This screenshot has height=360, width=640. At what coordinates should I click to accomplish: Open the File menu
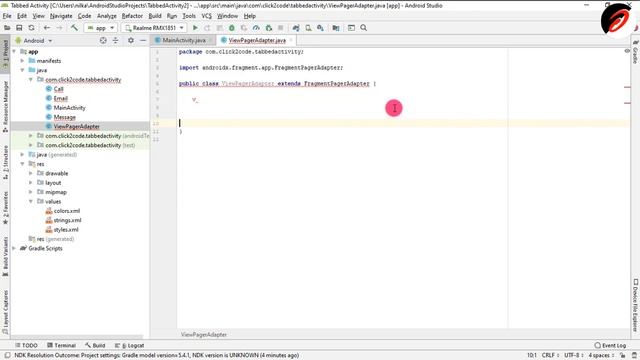coord(7,16)
